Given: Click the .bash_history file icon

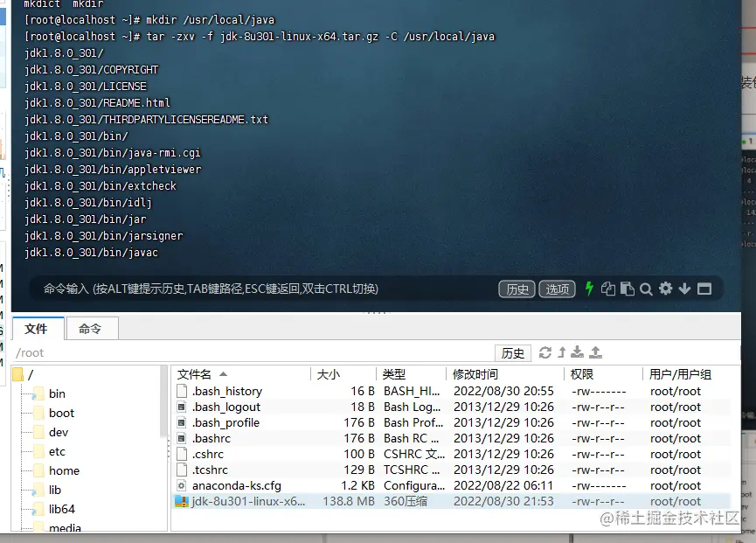Looking at the screenshot, I should (182, 391).
